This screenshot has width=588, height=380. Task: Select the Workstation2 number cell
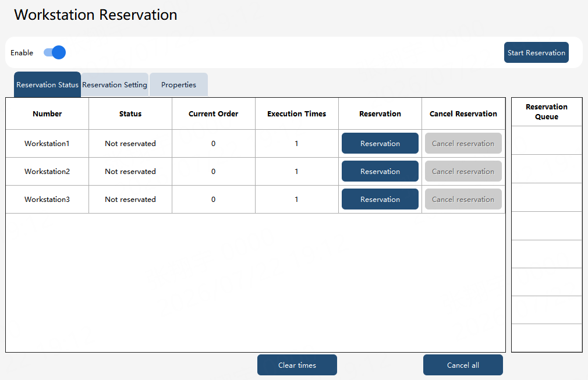coord(47,172)
